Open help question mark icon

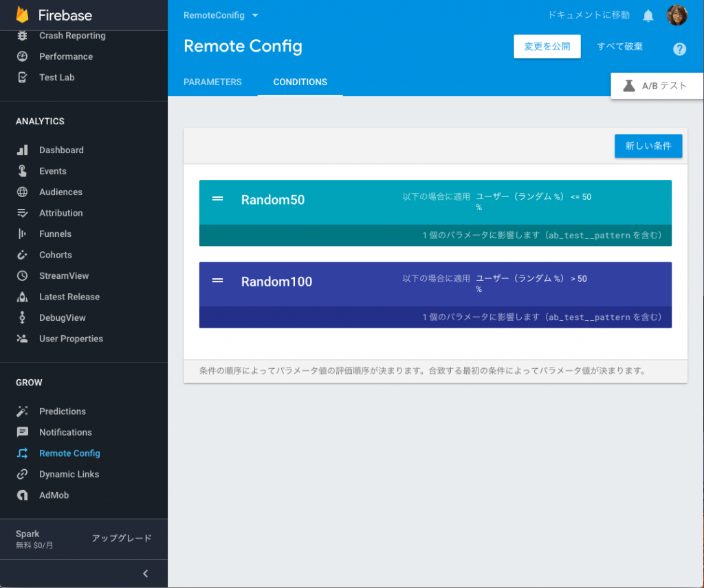point(679,49)
